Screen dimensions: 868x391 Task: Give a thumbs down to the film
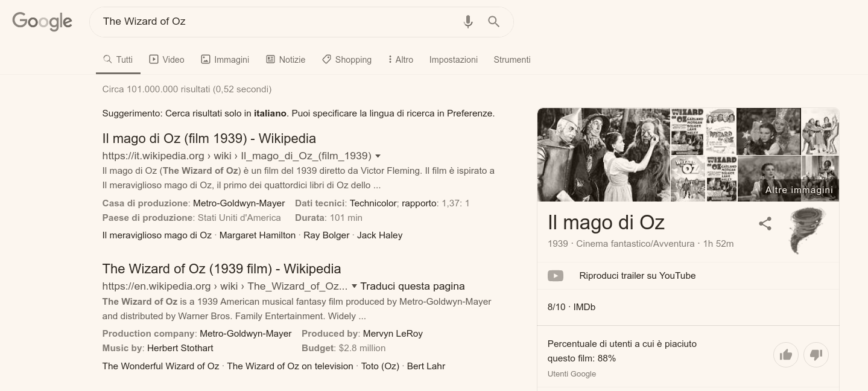(x=816, y=355)
